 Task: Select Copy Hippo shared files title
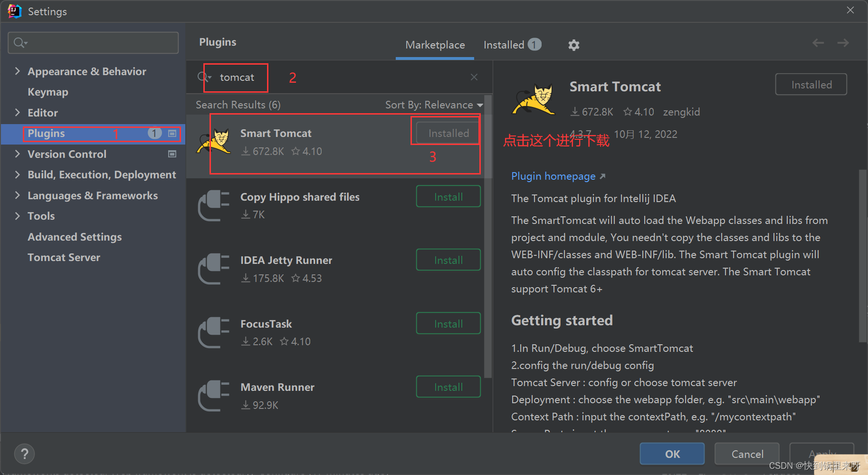(x=300, y=197)
